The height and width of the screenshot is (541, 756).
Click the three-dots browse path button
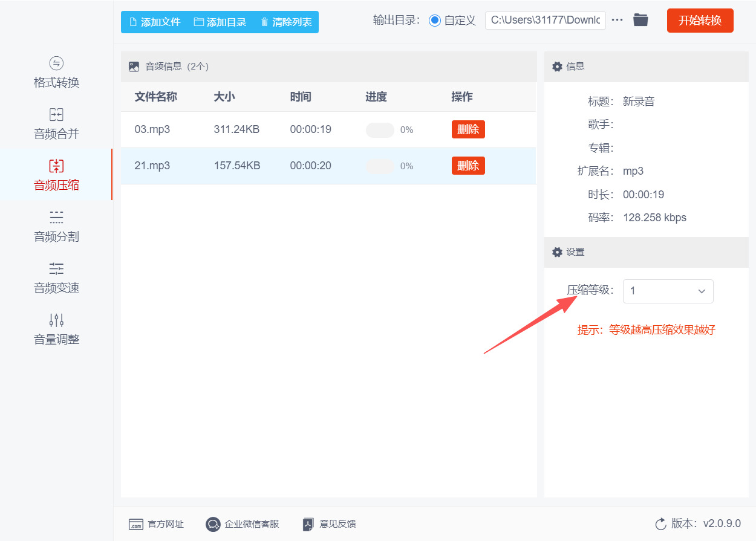(x=617, y=20)
